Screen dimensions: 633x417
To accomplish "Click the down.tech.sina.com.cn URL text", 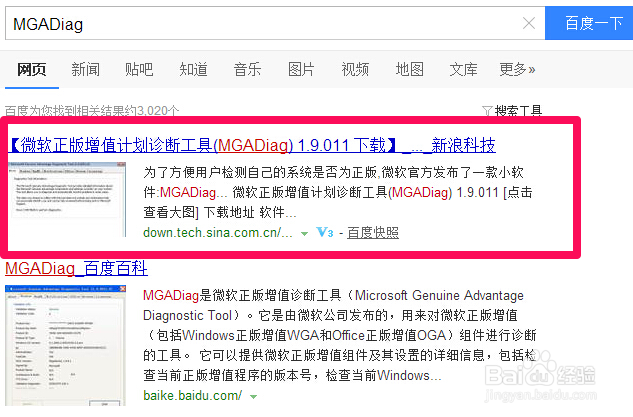I will point(218,233).
